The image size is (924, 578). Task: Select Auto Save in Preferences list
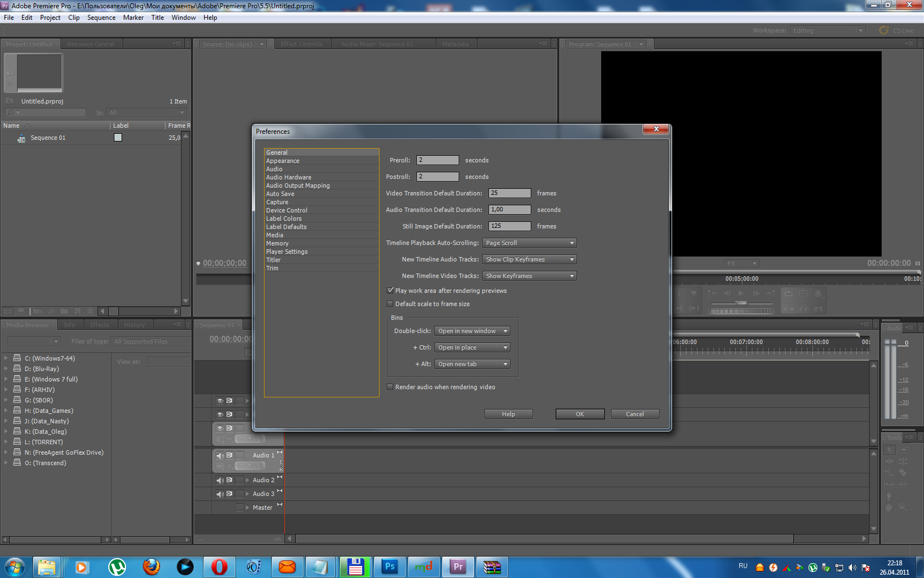321,194
